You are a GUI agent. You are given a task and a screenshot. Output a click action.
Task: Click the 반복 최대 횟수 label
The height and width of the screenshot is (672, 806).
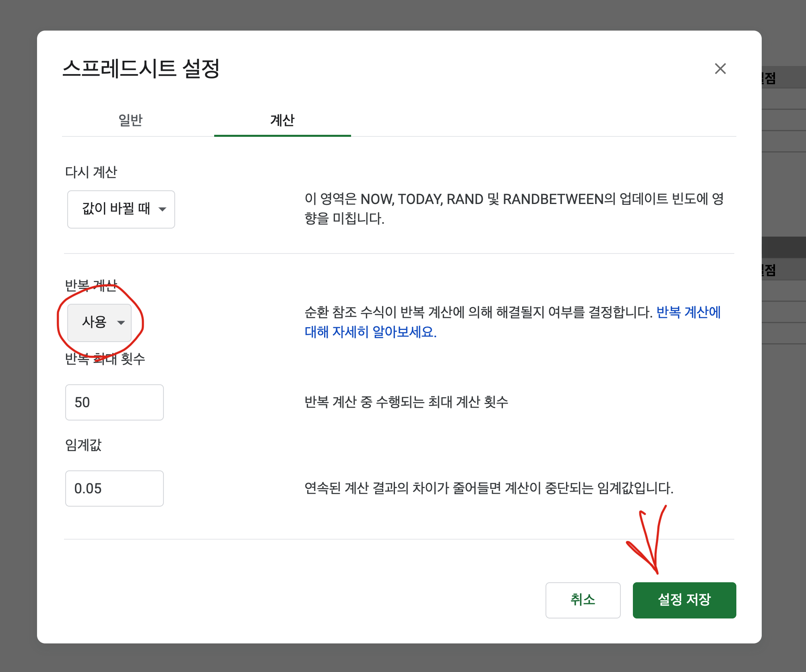105,359
